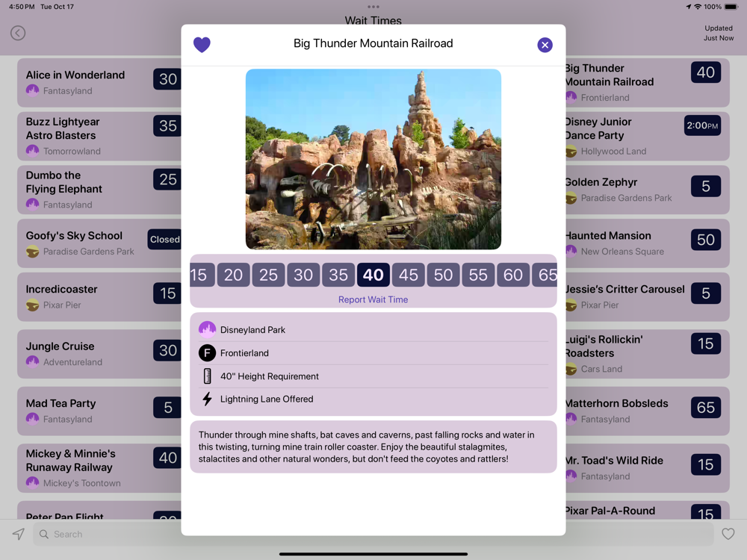This screenshot has width=747, height=560.
Task: Tap the three-dot multitasking menu at top
Action: pos(373,7)
